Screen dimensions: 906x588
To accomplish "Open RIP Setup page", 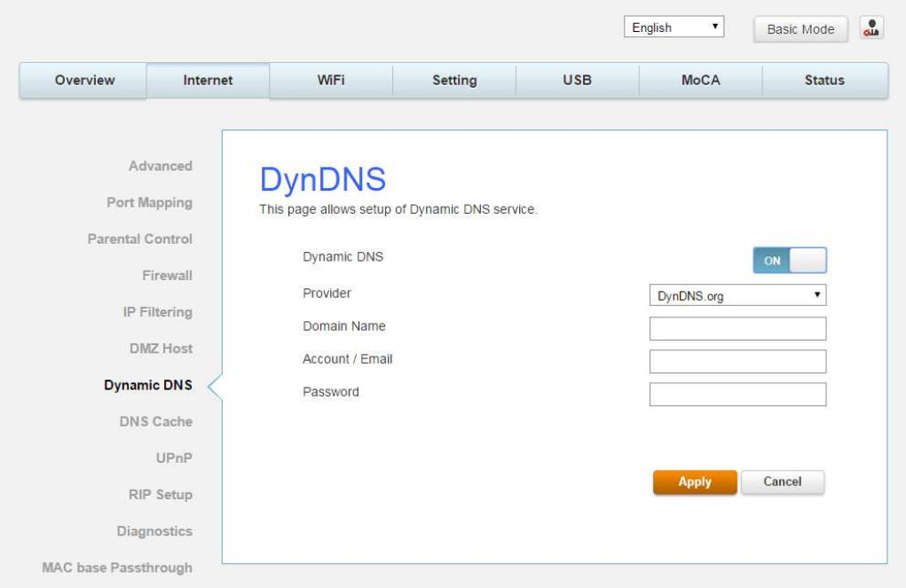I will [x=160, y=494].
